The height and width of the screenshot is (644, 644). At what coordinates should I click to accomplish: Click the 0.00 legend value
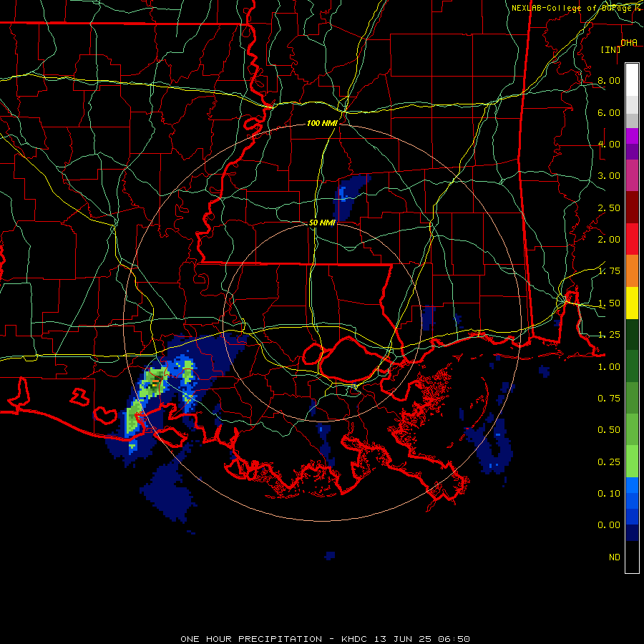click(x=609, y=525)
